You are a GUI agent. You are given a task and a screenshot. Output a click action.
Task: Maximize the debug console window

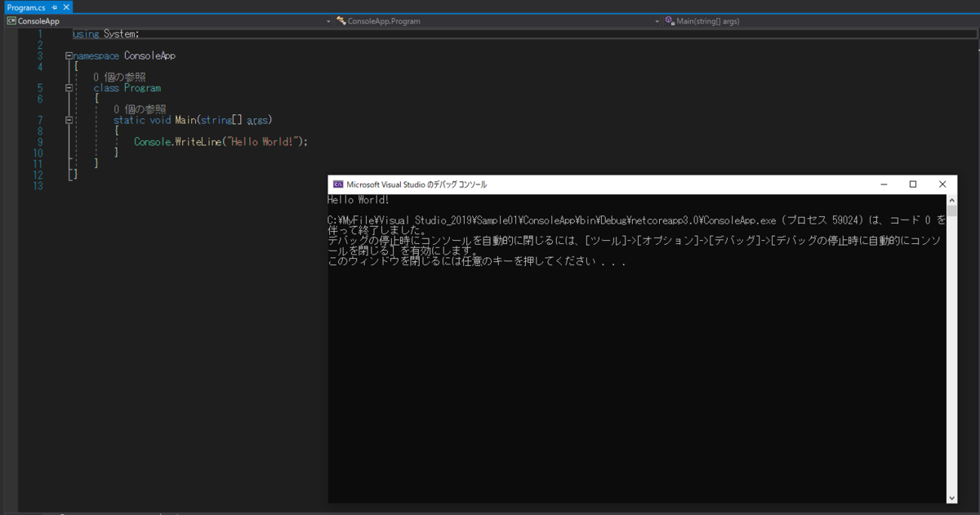913,184
